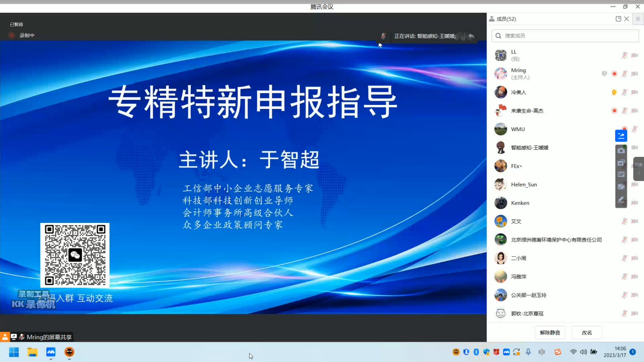Toggle microphone icon for 公关部—赵玉玲
Image resolution: width=644 pixels, height=362 pixels.
point(625,295)
